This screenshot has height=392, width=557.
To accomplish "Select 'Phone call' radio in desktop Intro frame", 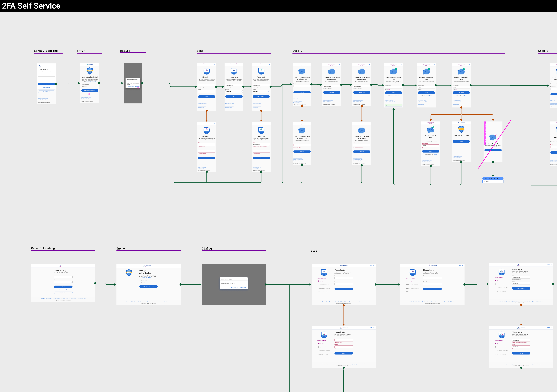I will 140,283.
